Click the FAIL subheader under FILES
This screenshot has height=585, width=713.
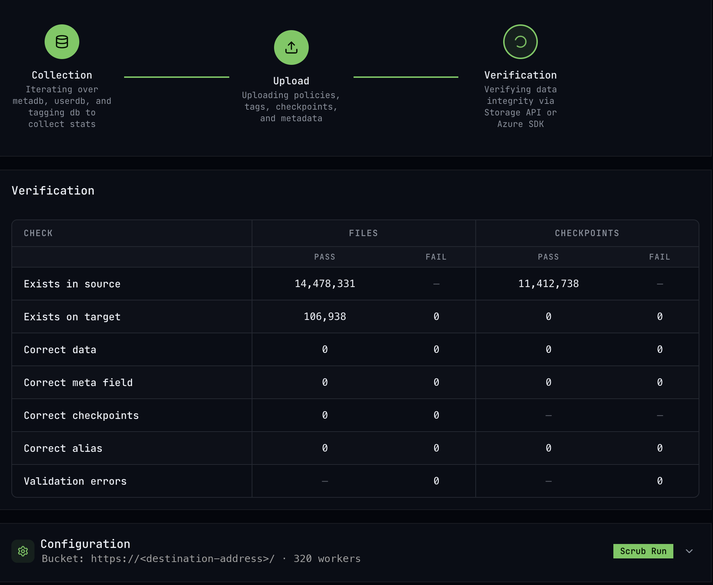[436, 257]
